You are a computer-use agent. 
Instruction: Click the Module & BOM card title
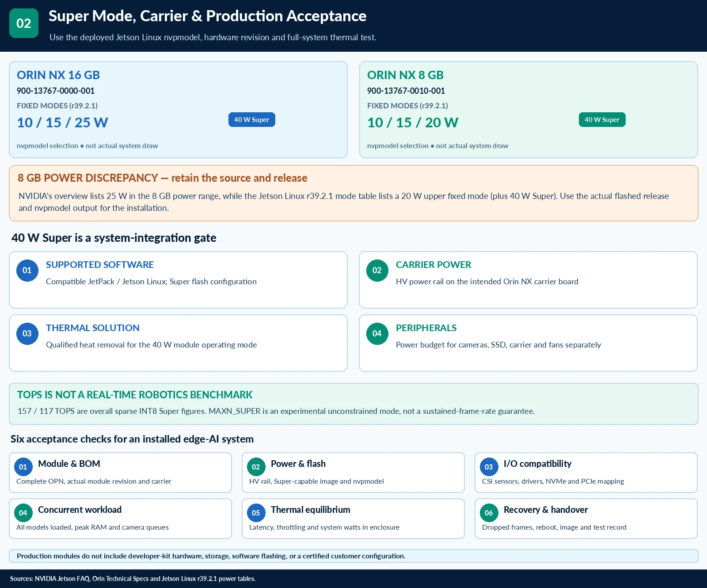coord(69,464)
